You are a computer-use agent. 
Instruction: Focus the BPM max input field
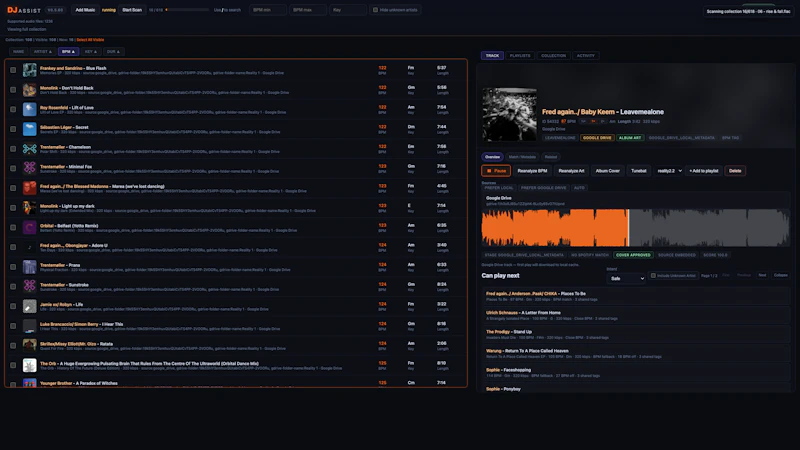(308, 10)
